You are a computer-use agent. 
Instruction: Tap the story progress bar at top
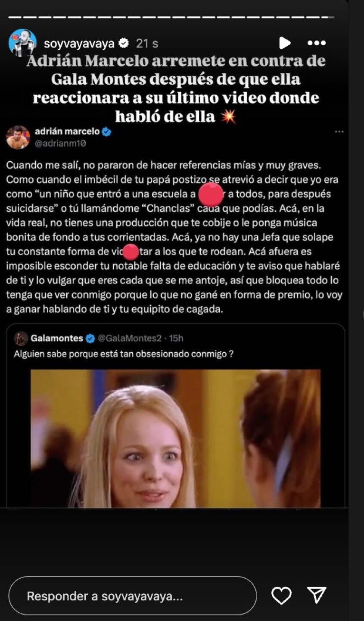pyautogui.click(x=171, y=17)
